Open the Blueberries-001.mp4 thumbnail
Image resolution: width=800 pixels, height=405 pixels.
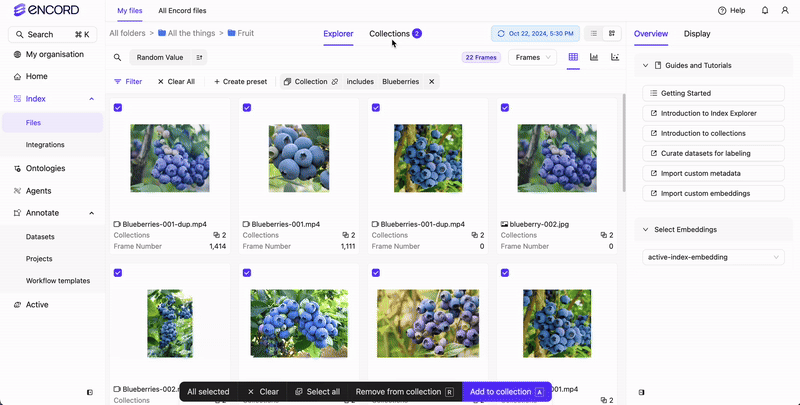(x=299, y=158)
